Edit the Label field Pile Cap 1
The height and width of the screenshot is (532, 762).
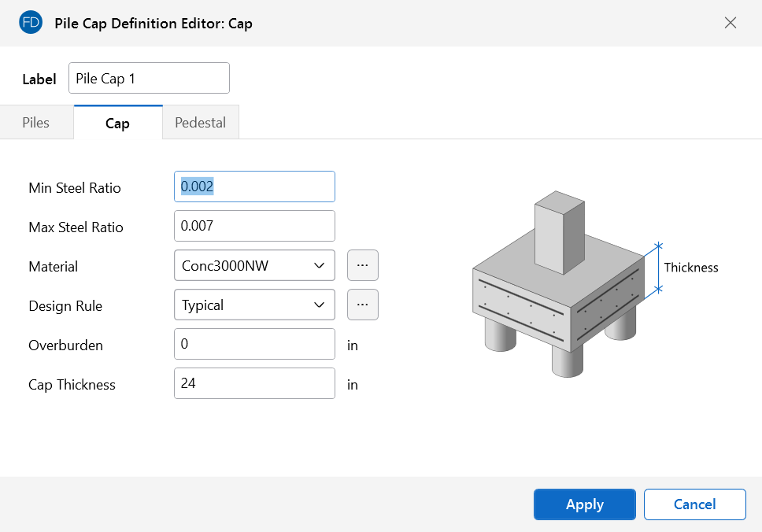[149, 79]
